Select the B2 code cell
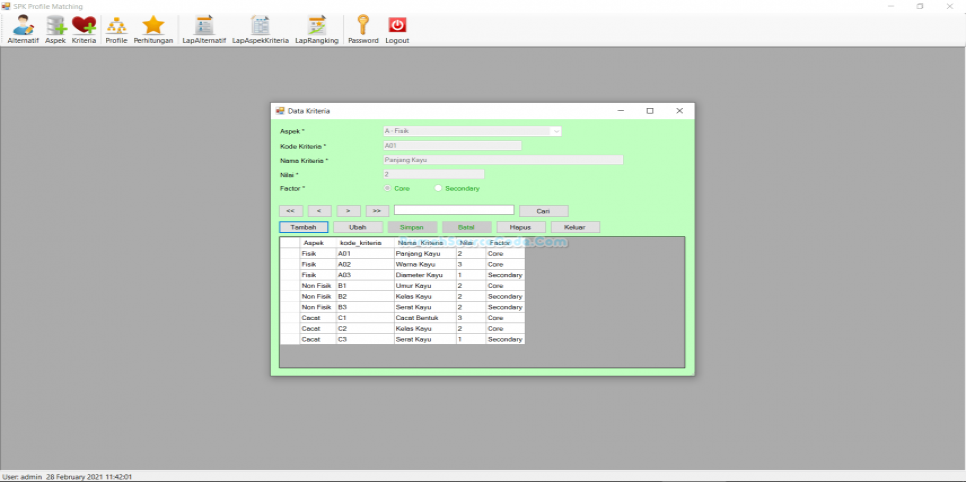This screenshot has width=966, height=482. click(x=365, y=296)
